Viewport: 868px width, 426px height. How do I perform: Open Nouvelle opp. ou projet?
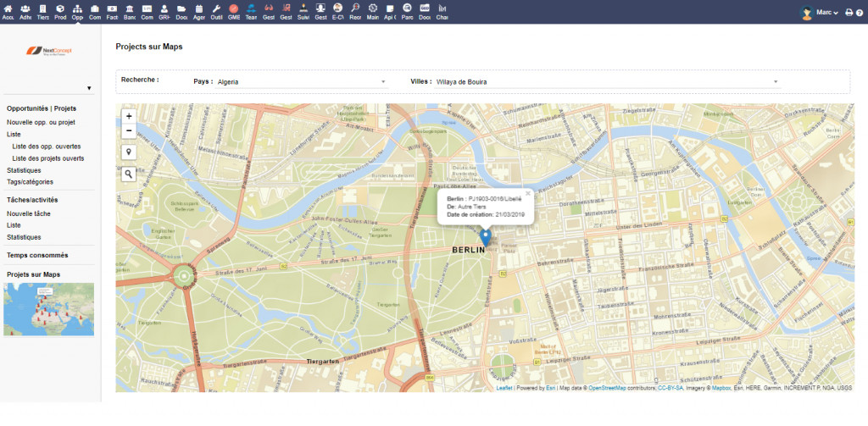[x=41, y=122]
